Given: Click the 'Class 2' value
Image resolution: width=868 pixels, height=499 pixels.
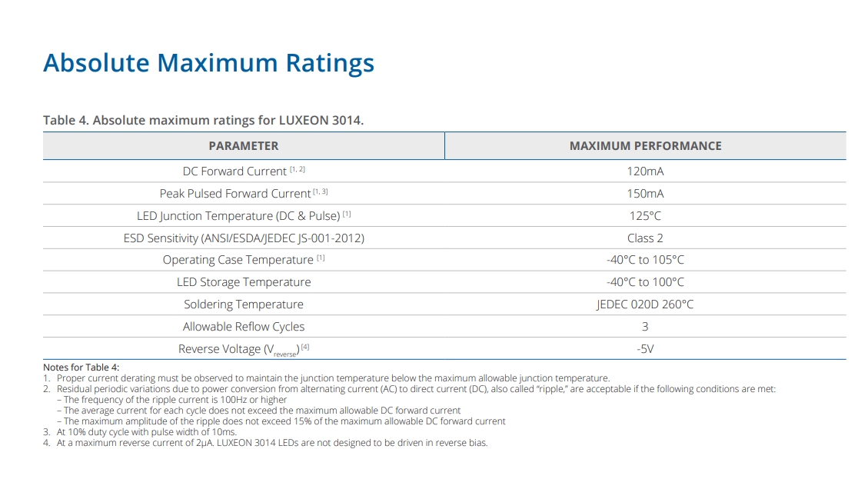Looking at the screenshot, I should click(x=646, y=238).
